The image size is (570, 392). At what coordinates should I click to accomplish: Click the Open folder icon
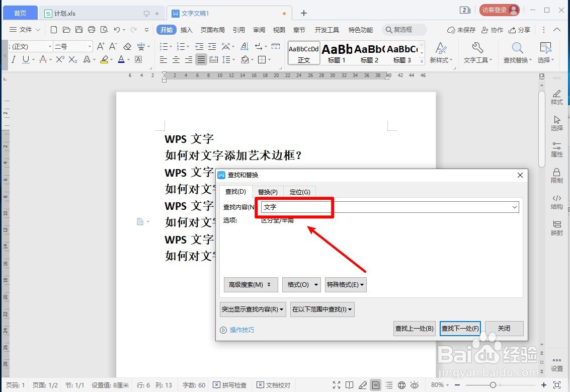[x=66, y=30]
